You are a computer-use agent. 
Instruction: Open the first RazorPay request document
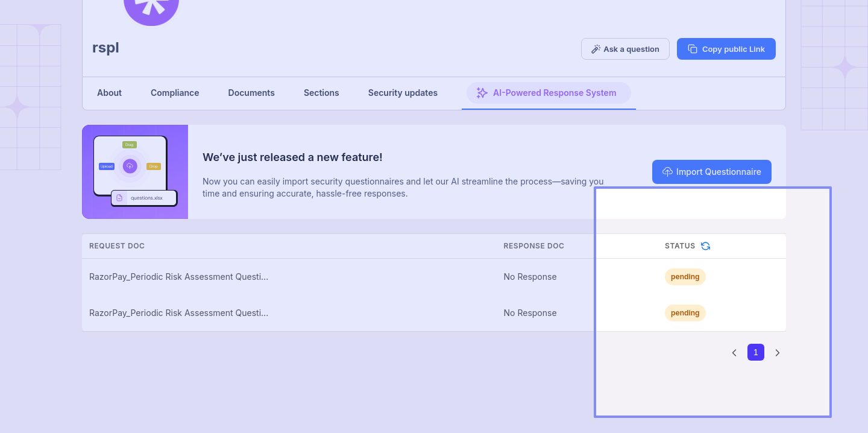(178, 277)
